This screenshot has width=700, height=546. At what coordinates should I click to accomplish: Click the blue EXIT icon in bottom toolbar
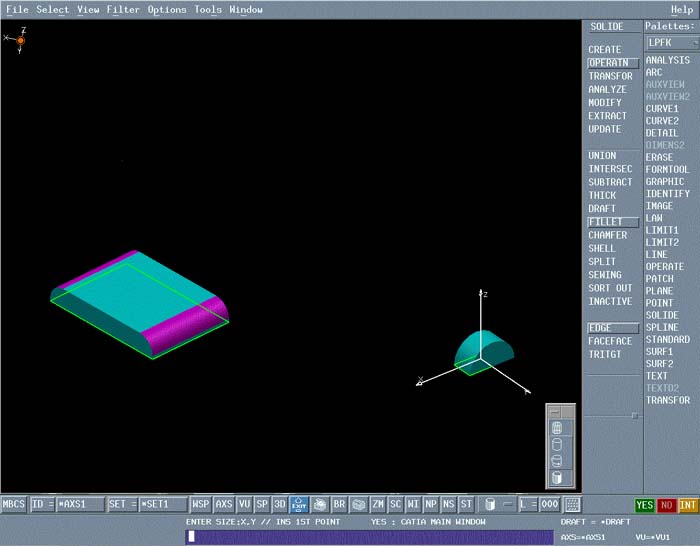click(x=299, y=504)
